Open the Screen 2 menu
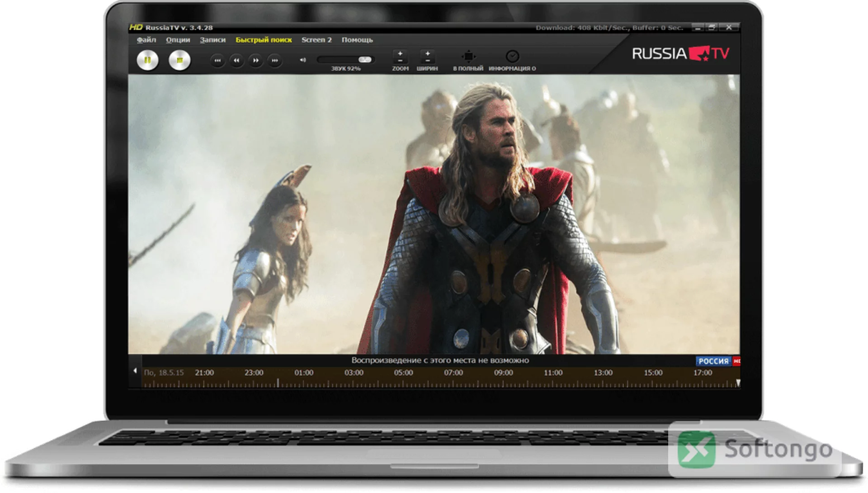Image resolution: width=868 pixels, height=493 pixels. 316,40
